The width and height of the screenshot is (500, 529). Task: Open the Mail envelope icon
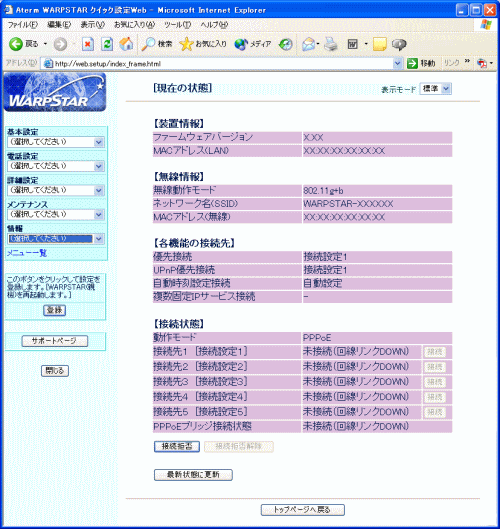308,44
